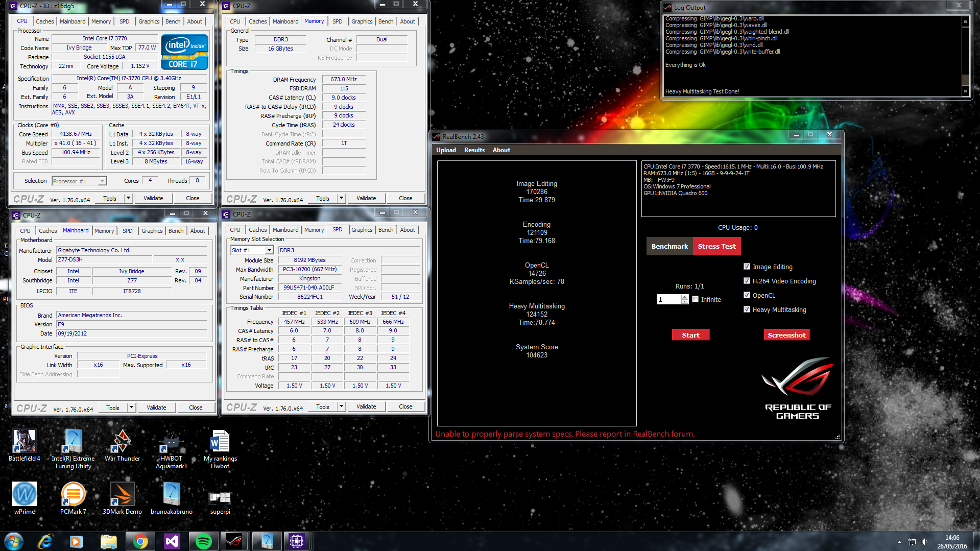Select the Stress Test button
This screenshot has width=980, height=551.
coord(716,246)
